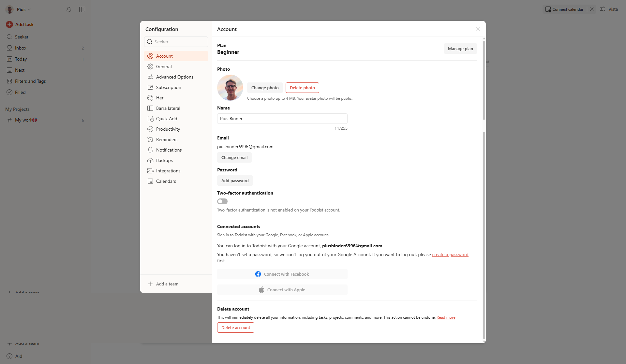Open Advanced Options settings tab
626x364 pixels.
point(174,77)
